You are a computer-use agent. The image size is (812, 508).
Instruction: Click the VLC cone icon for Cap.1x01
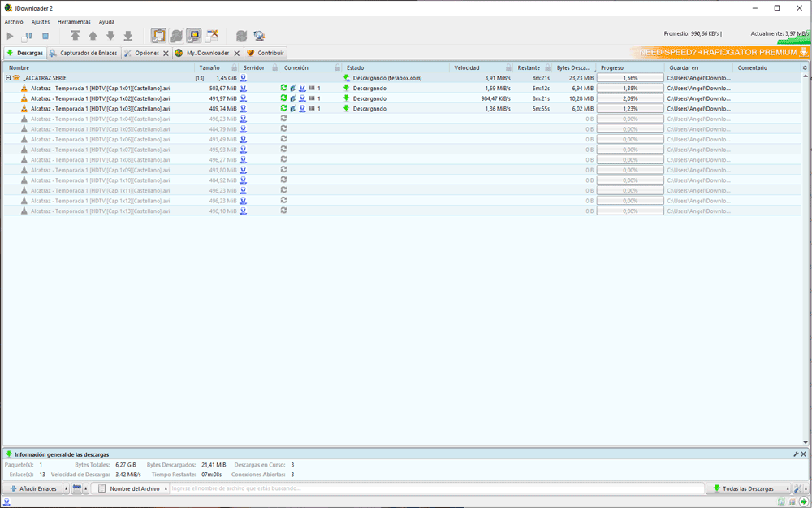tap(24, 88)
